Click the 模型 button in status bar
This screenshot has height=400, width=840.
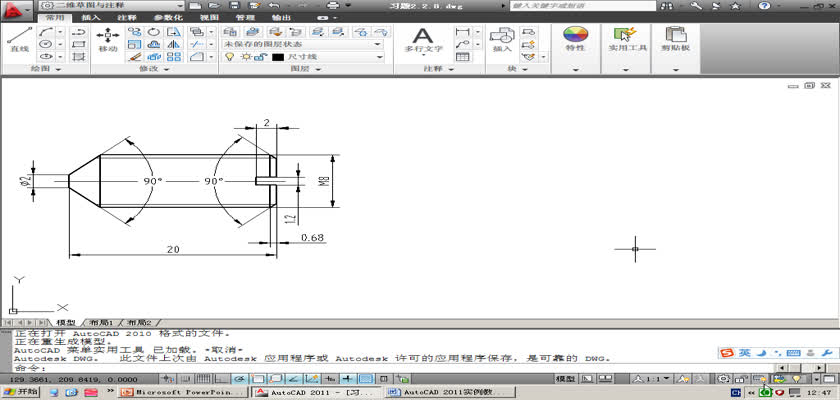click(566, 379)
